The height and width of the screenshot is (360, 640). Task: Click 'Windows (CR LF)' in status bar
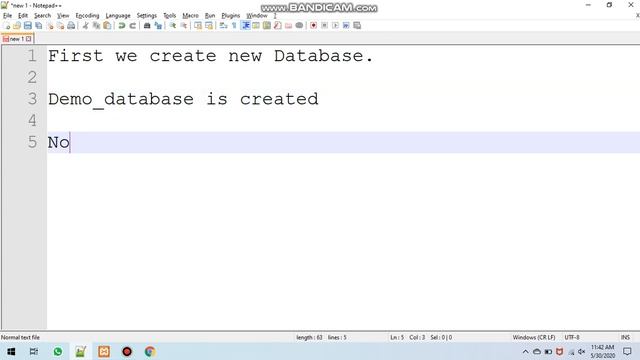click(x=534, y=338)
